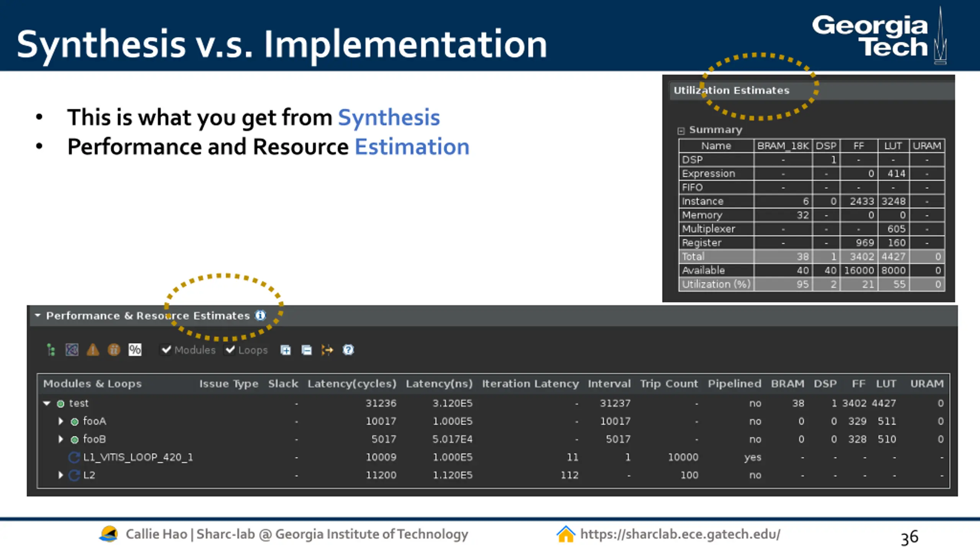
Task: Click the orange arrow export icon
Action: (x=327, y=350)
